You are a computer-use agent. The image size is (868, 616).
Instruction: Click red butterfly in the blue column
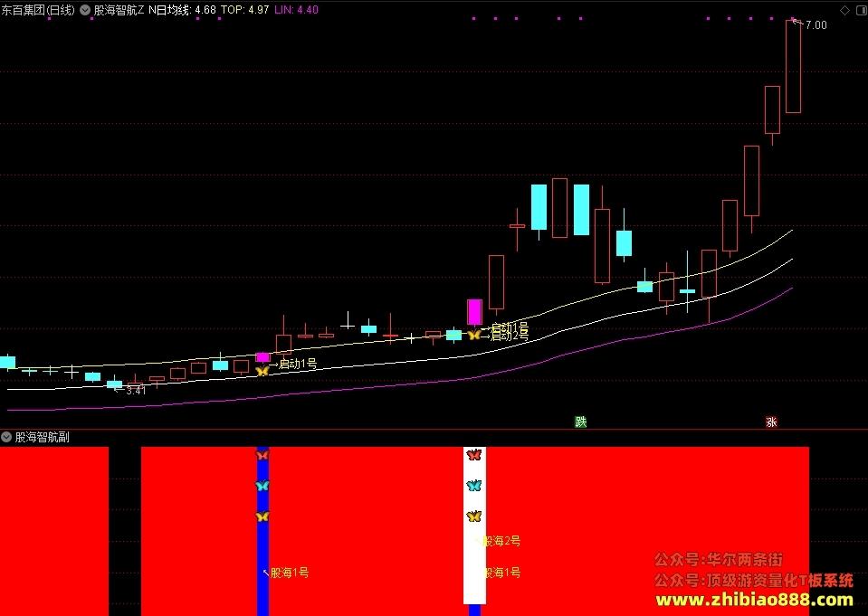pyautogui.click(x=262, y=455)
